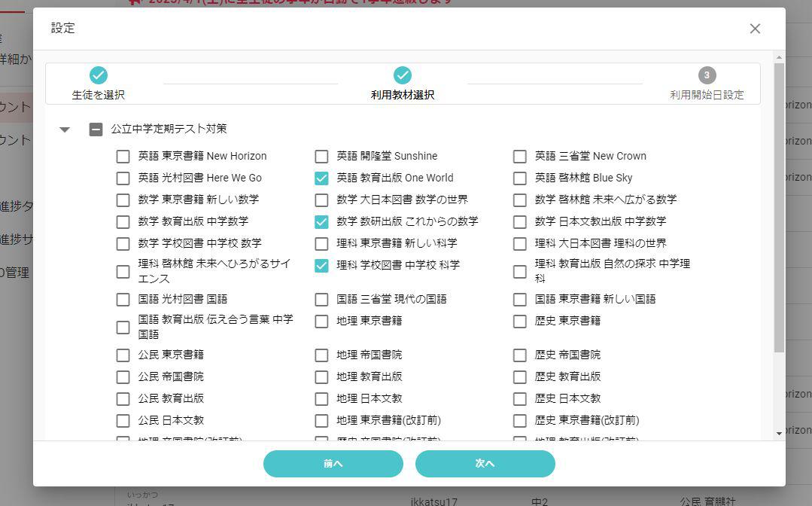
Task: Tick 歴史 帝国書院 checkbox
Action: (519, 355)
